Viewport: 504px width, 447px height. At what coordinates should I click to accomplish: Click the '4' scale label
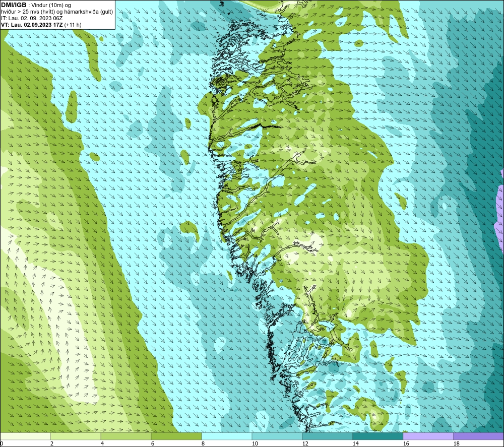pyautogui.click(x=102, y=443)
